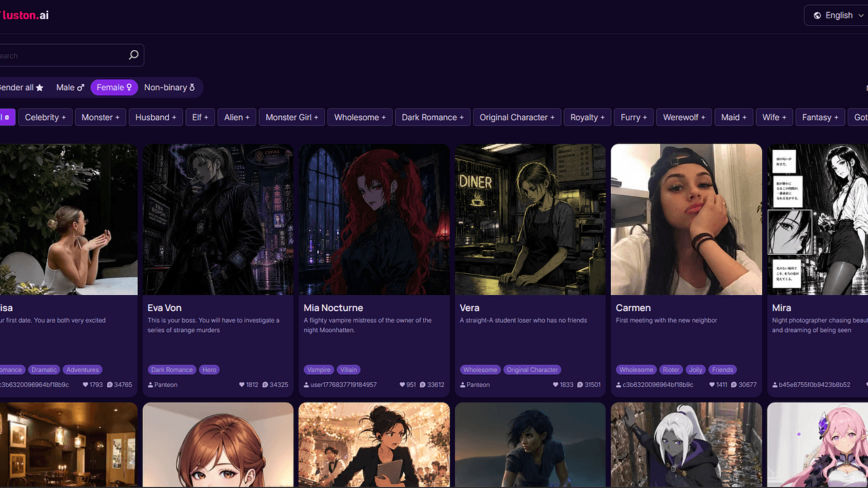This screenshot has height=488, width=868.
Task: Like Eva Von via heart icon
Action: pos(242,384)
